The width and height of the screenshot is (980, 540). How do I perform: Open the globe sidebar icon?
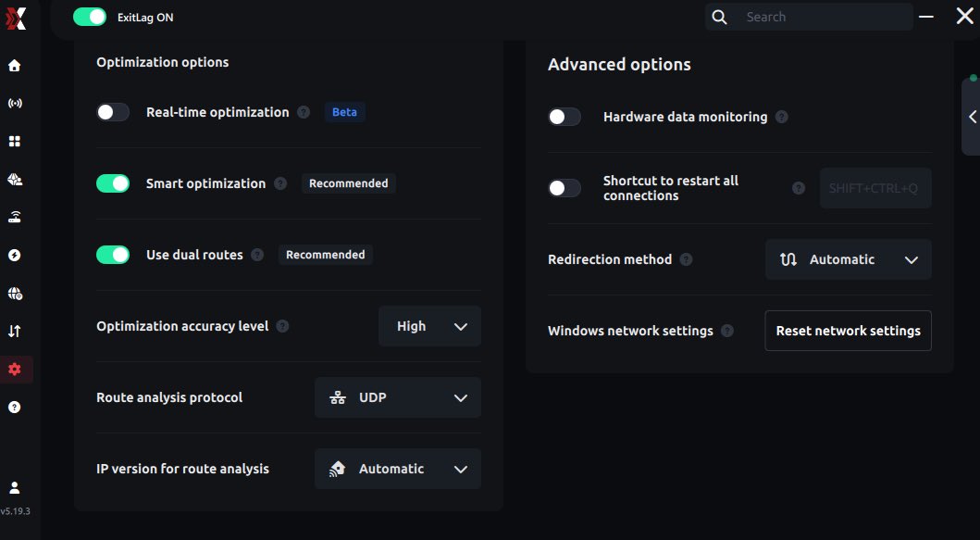click(15, 294)
